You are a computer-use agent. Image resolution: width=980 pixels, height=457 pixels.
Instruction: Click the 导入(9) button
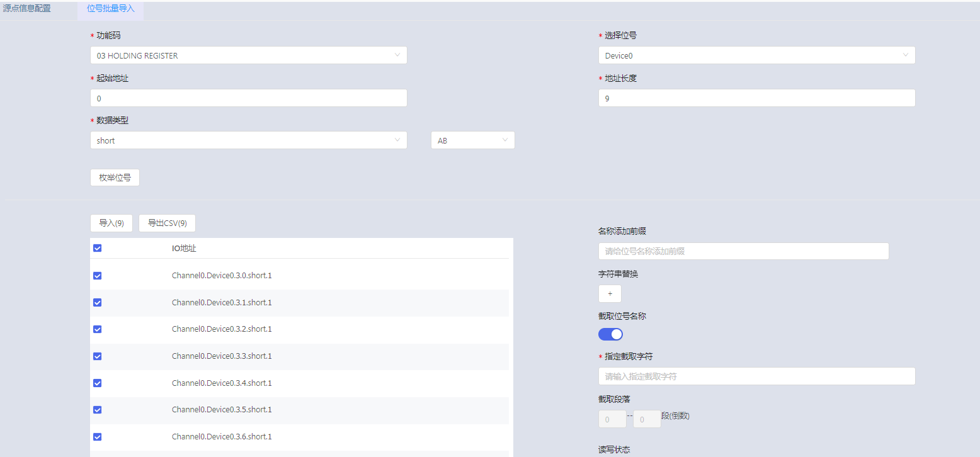tap(111, 223)
